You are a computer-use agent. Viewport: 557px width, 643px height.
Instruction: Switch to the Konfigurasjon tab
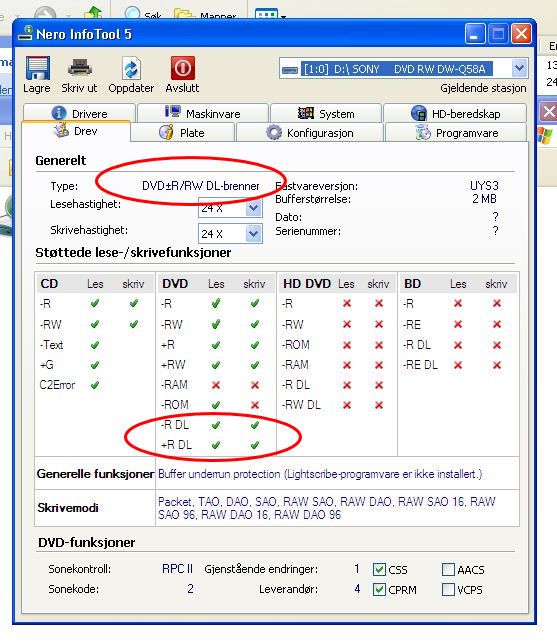point(310,132)
